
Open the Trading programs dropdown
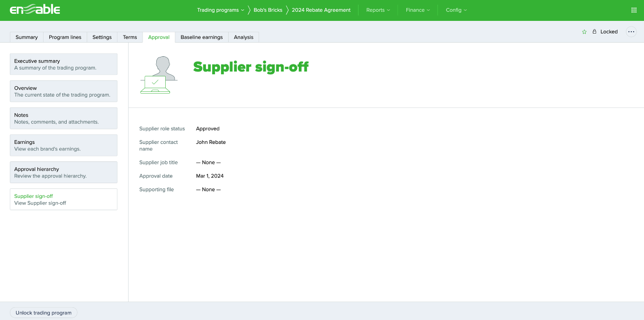pos(220,10)
